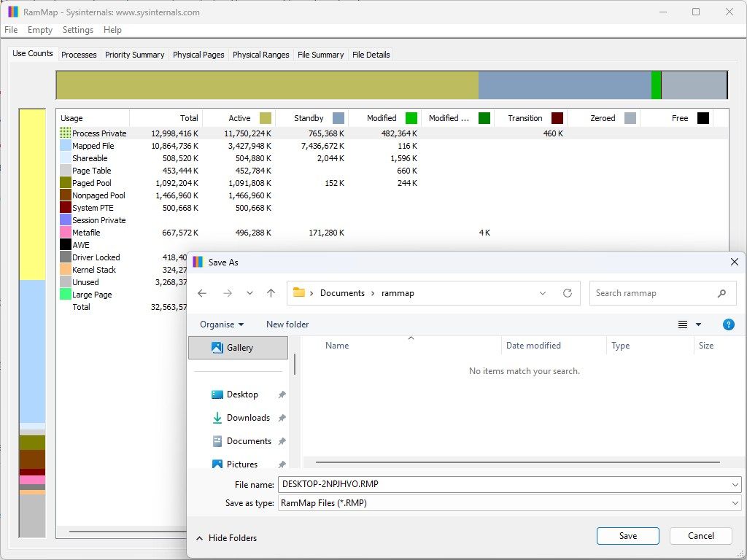Open Desktop in navigation pane
Image resolution: width=747 pixels, height=560 pixels.
pyautogui.click(x=242, y=394)
